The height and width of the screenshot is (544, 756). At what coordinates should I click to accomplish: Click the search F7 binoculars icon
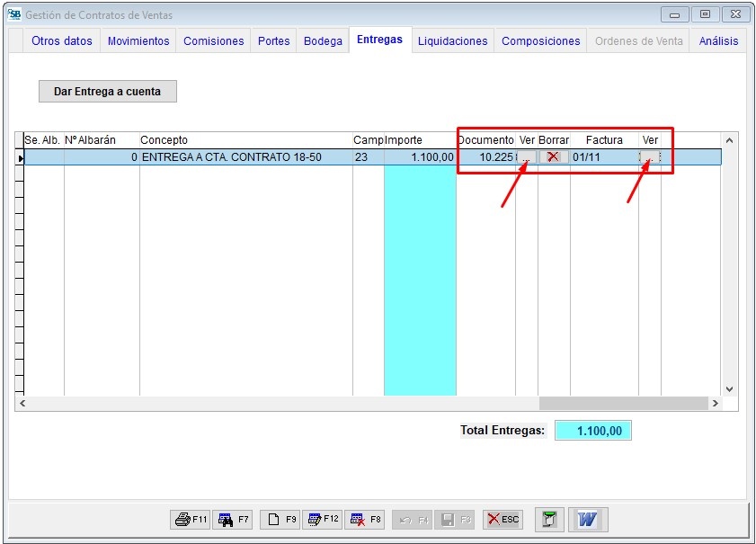233,520
